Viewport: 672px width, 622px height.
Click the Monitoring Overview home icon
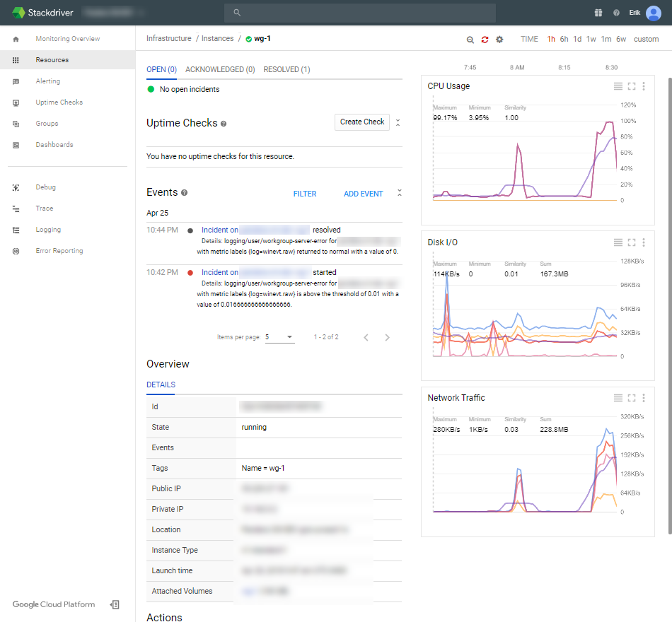16,39
